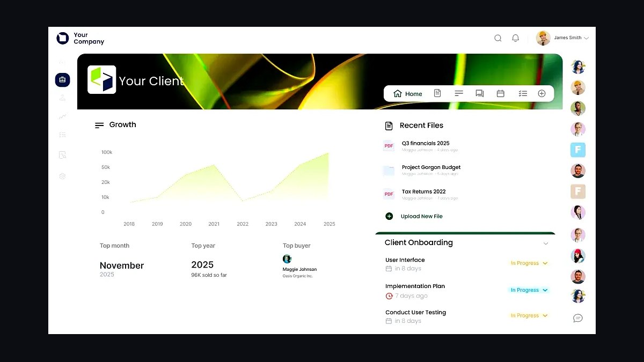Click the overdue clock icon under Implementation Plan
The height and width of the screenshot is (362, 644).
point(389,295)
